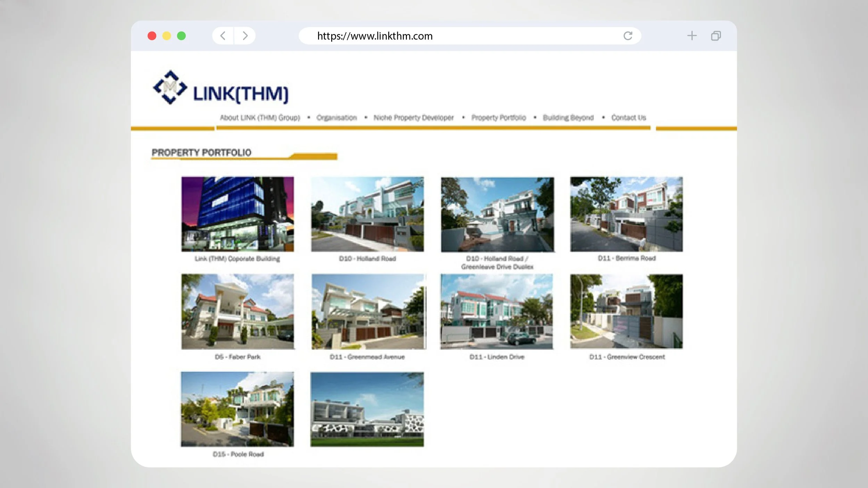Click the Link (THM) Corporate Building photo
The width and height of the screenshot is (868, 488).
[237, 214]
